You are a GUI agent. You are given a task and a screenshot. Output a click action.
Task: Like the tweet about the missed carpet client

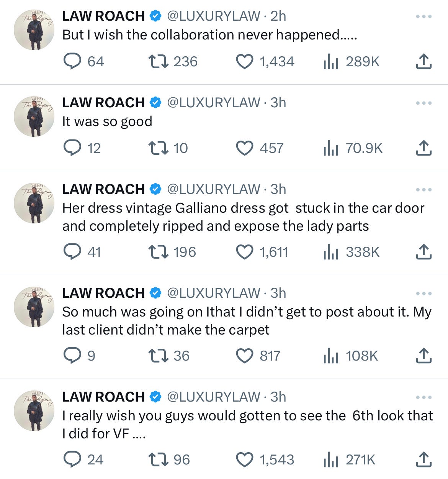coord(244,356)
